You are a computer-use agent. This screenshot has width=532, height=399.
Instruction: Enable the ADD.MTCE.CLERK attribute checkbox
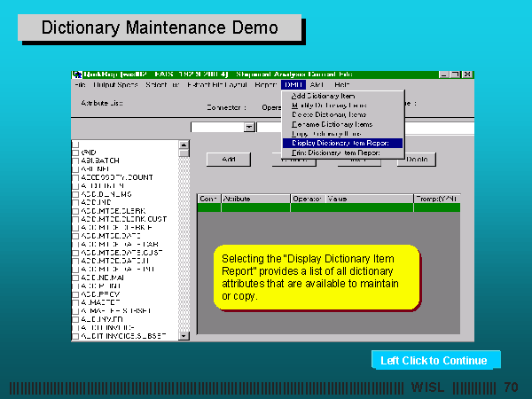(75, 210)
